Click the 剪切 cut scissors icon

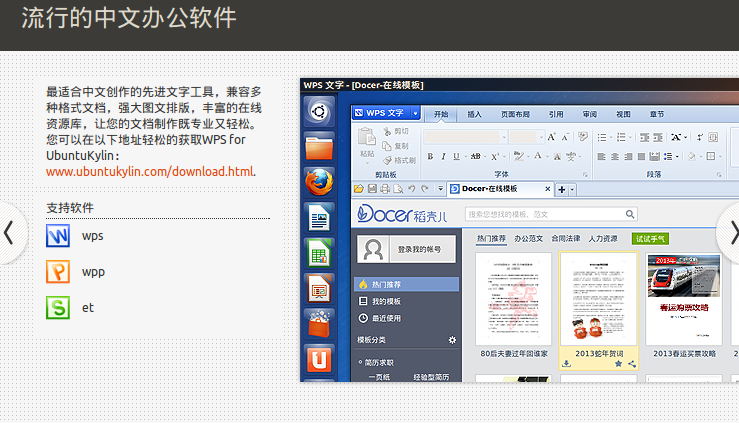387,131
